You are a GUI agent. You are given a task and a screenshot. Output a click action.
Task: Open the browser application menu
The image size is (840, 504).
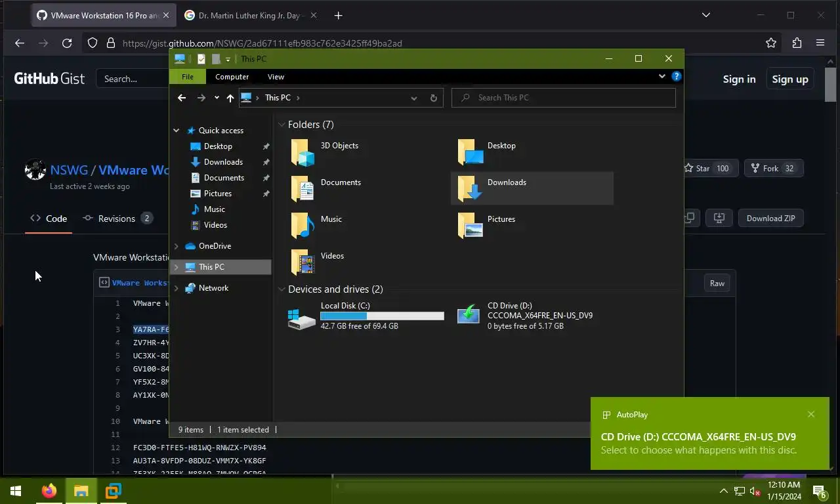point(820,43)
